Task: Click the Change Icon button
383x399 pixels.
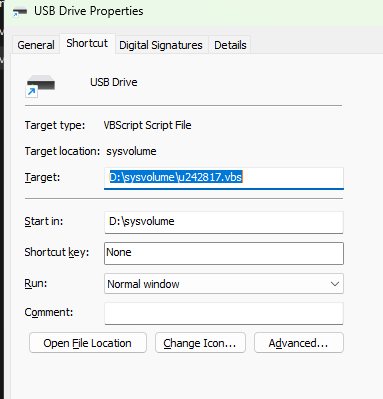Action: tap(200, 343)
